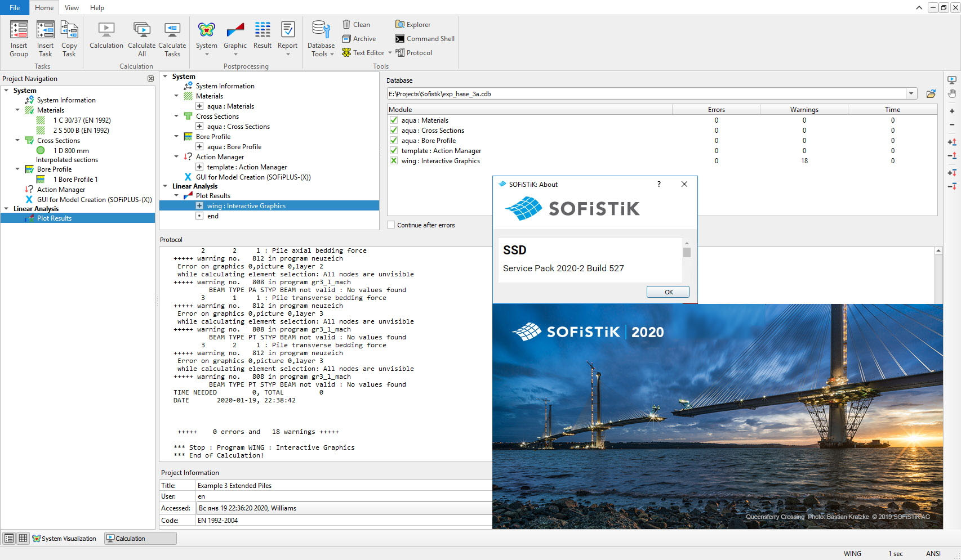This screenshot has width=961, height=560.
Task: Open the database path dropdown
Action: 911,94
